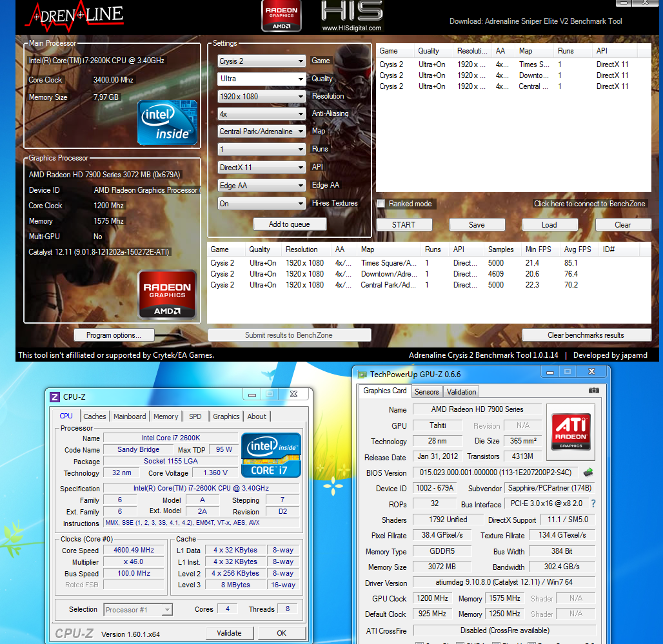663x644 pixels.
Task: Switch to the Graphics tab in CPU-Z
Action: click(226, 416)
